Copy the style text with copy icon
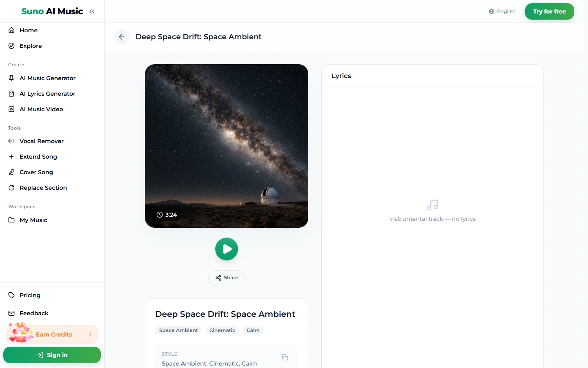588x368 pixels. 285,357
